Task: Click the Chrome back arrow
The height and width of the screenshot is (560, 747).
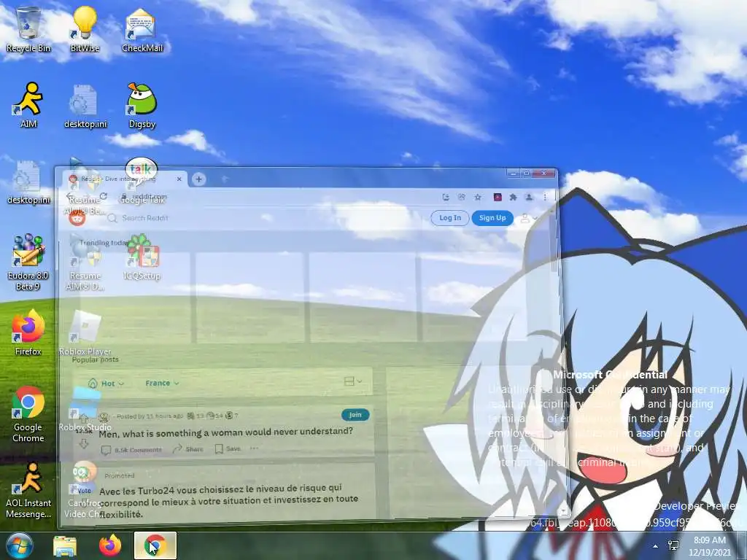Action: click(71, 197)
